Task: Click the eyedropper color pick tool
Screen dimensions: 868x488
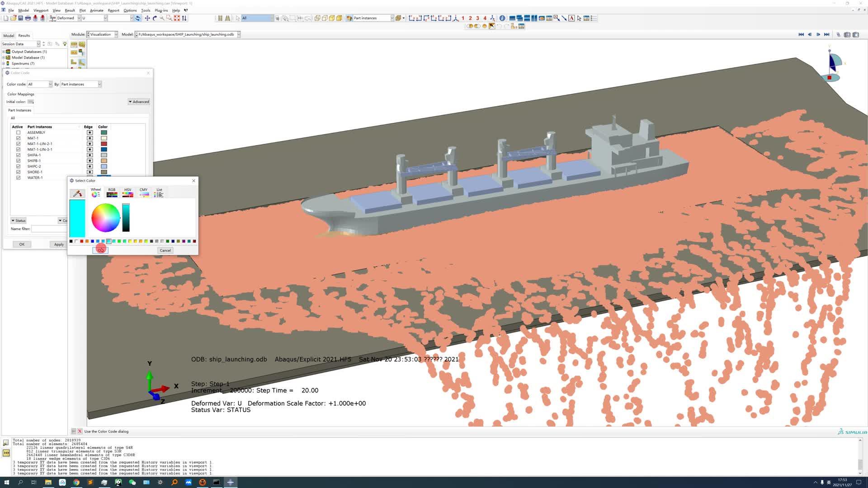Action: 77,194
